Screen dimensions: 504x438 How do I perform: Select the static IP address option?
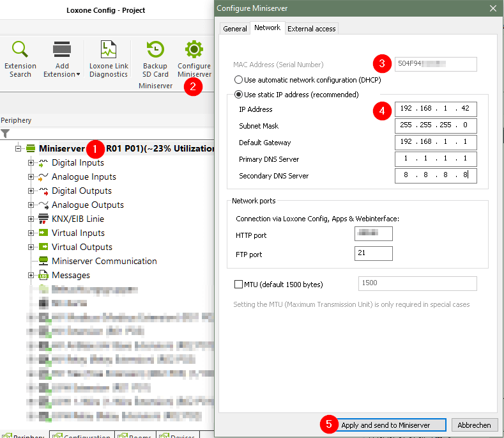239,95
